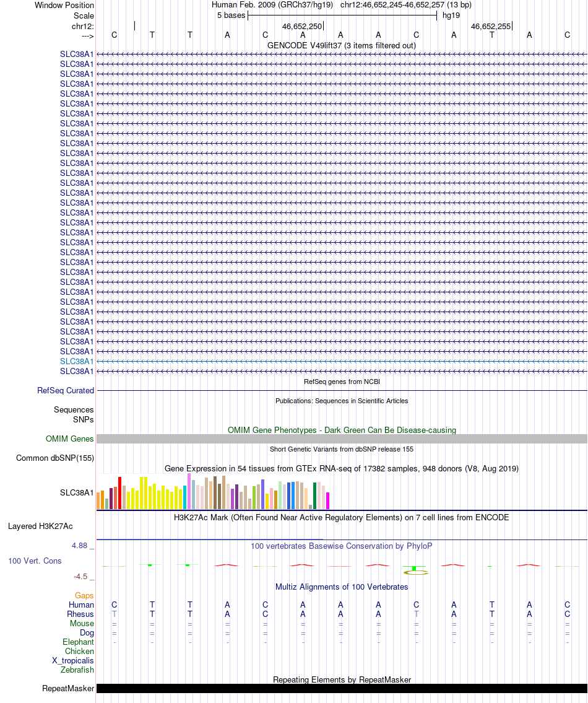
Task: Select the Rhesus species label
Action: [80, 614]
